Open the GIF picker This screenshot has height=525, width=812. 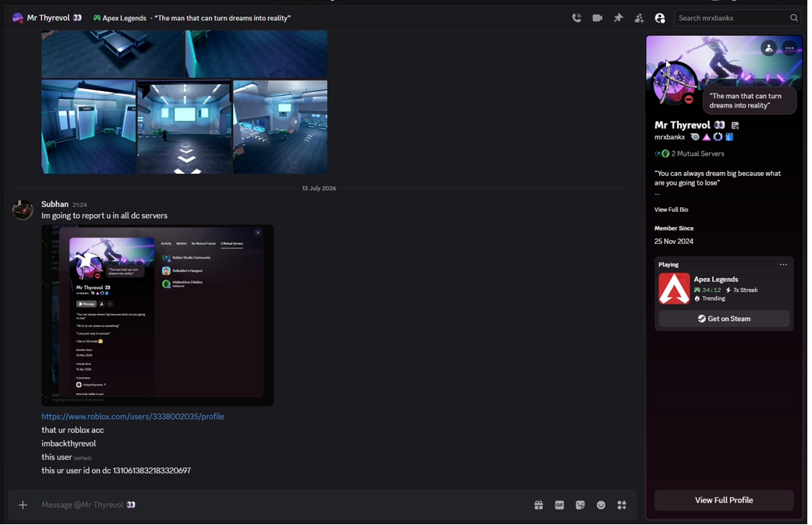click(560, 505)
